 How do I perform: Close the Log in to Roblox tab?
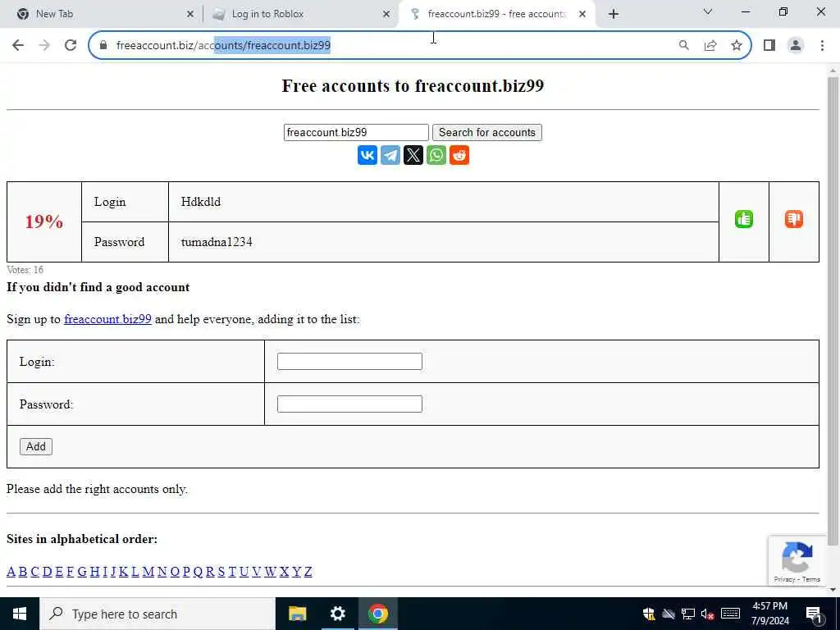[x=386, y=15]
